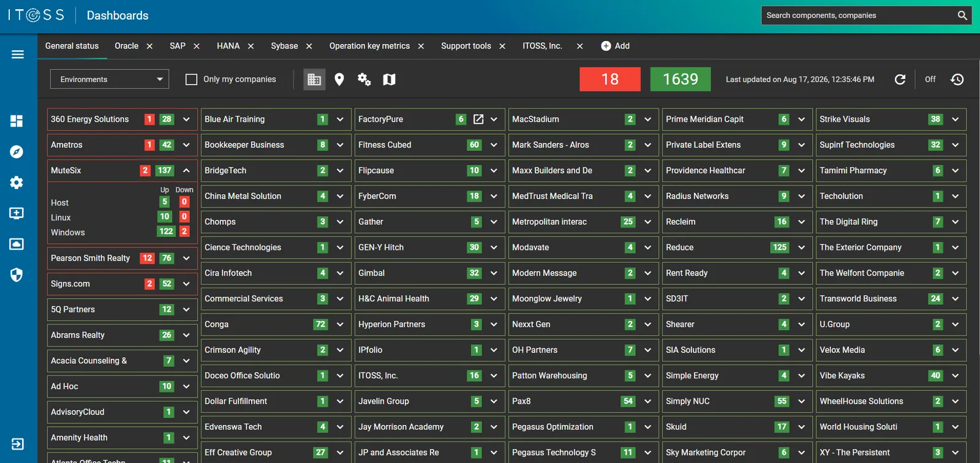The height and width of the screenshot is (463, 980).
Task: Click the green 1639 up counter
Action: pos(680,79)
